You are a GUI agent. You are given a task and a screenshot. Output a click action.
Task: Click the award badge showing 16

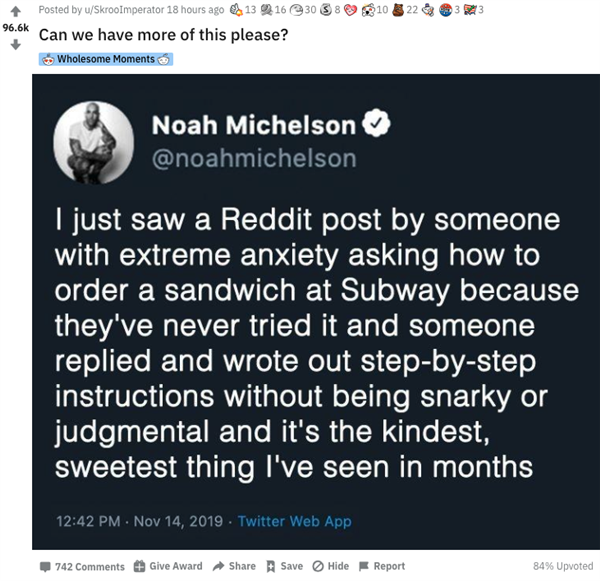tap(266, 10)
